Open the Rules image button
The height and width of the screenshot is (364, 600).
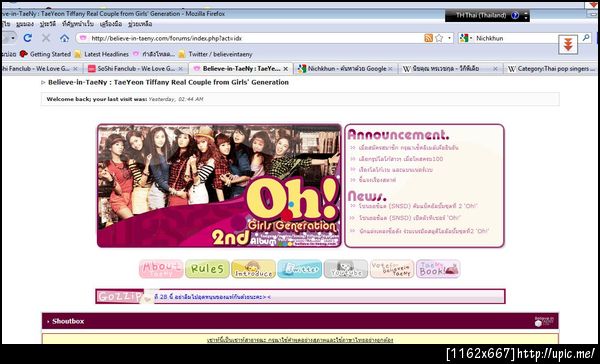(x=207, y=269)
